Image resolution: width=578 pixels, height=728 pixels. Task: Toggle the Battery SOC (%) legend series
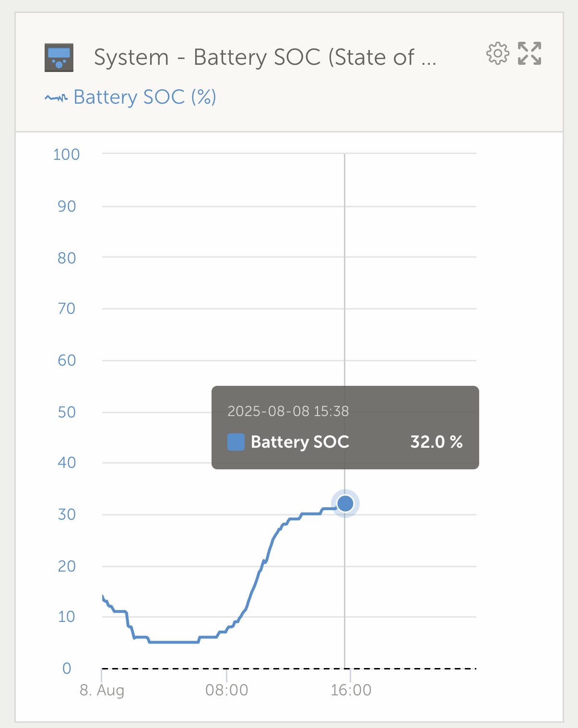click(144, 97)
